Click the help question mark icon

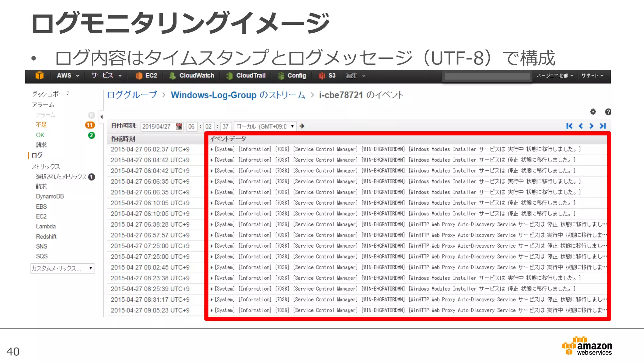click(x=608, y=112)
